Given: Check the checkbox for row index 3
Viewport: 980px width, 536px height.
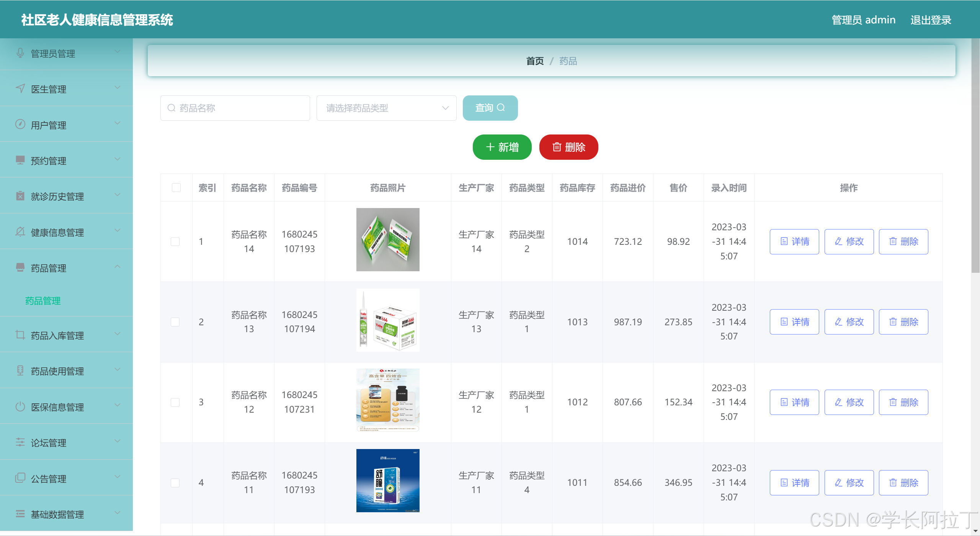Looking at the screenshot, I should (x=175, y=402).
